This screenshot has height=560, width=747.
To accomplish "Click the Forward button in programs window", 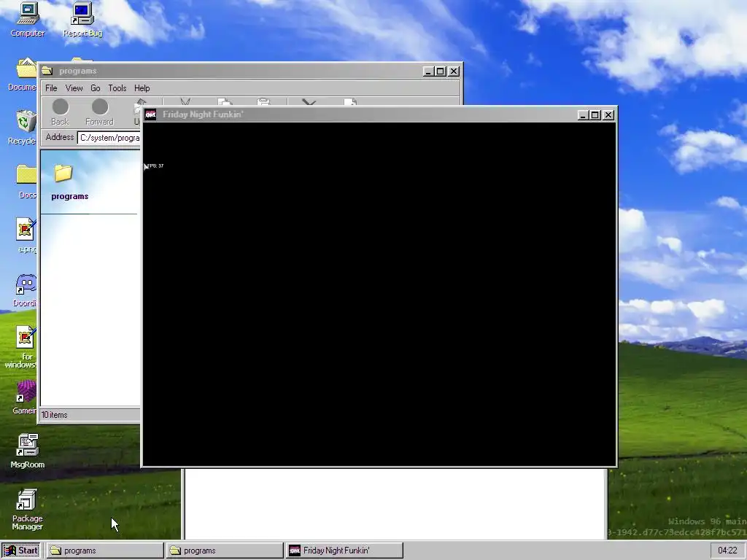I will 99,112.
